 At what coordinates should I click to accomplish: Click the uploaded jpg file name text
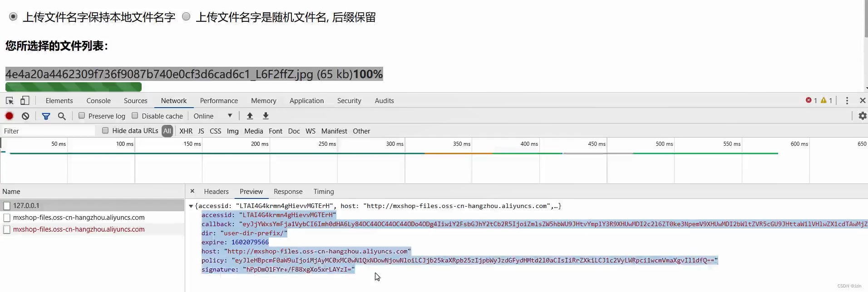click(159, 74)
